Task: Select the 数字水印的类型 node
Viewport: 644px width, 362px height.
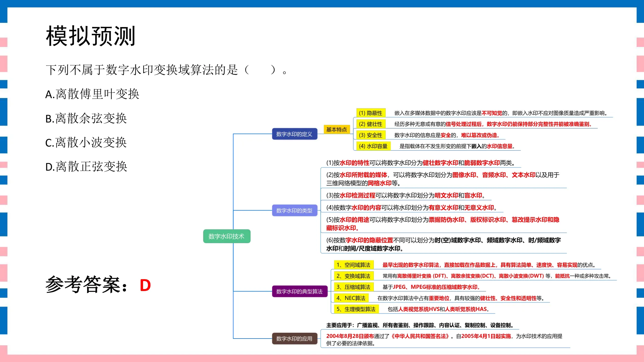Action: [x=295, y=211]
